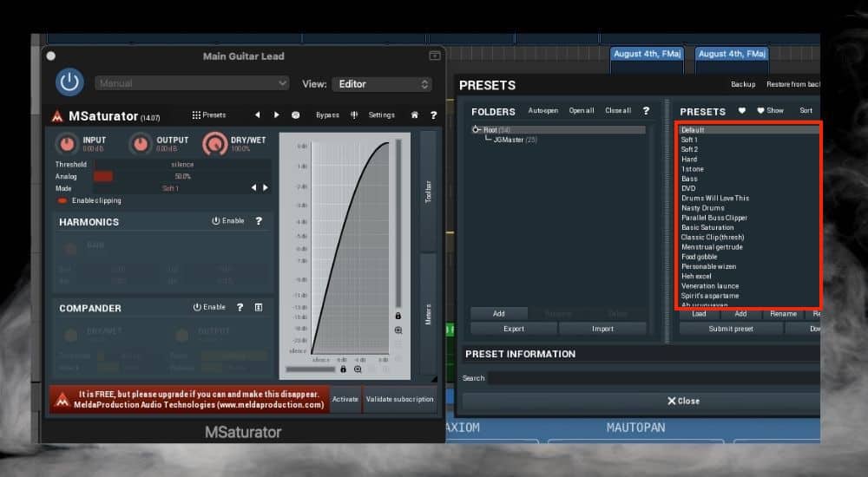Click the Analog 50.0% slider bar
This screenshot has width=868, height=477.
pyautogui.click(x=182, y=177)
